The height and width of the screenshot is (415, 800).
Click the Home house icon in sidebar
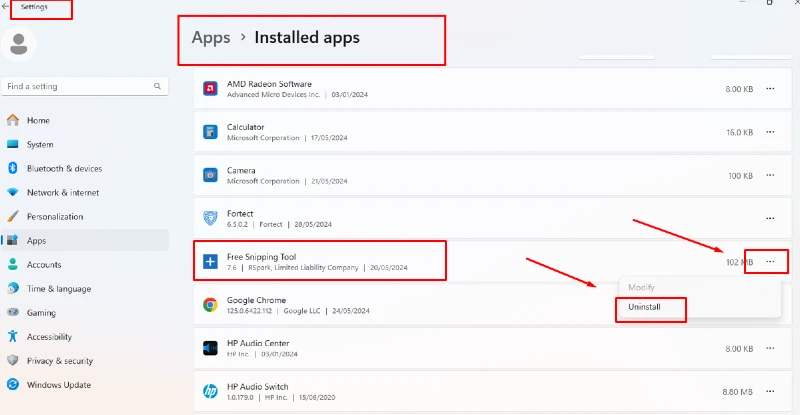[x=13, y=120]
